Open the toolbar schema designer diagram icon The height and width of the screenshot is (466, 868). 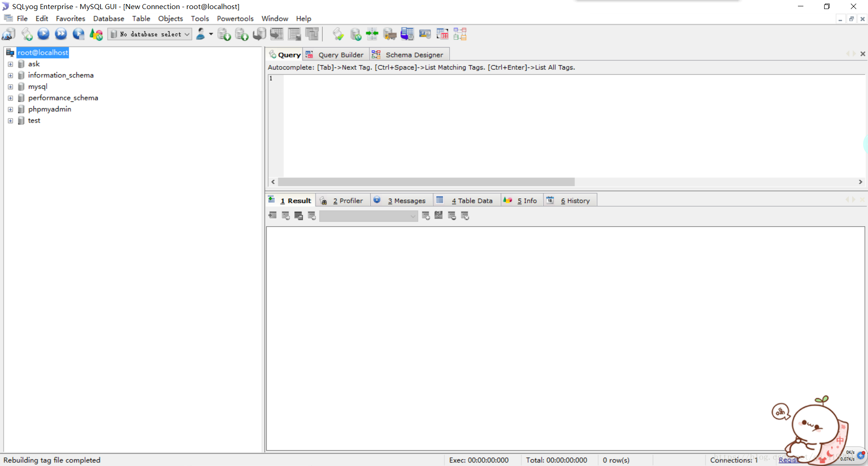click(x=460, y=34)
